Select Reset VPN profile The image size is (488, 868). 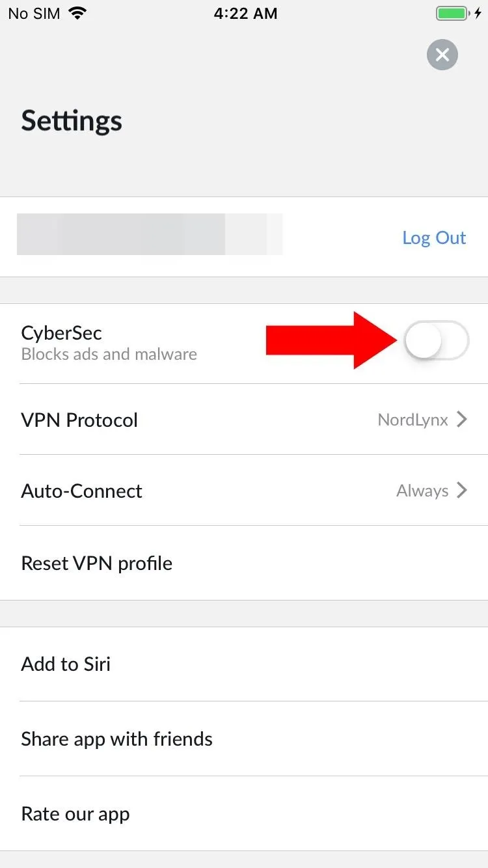pyautogui.click(x=244, y=563)
